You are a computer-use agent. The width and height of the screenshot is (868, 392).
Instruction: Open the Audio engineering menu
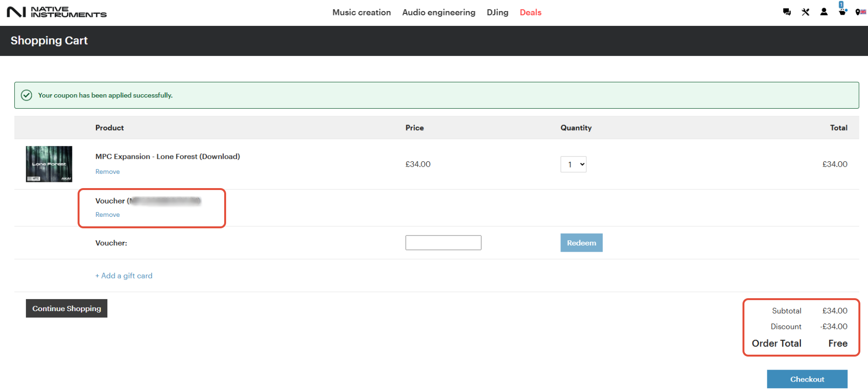[439, 12]
